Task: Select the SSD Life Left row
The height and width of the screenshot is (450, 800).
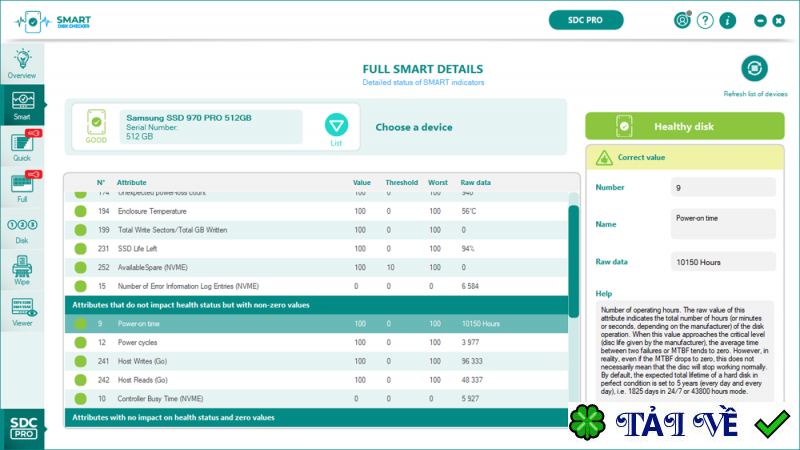Action: point(316,249)
